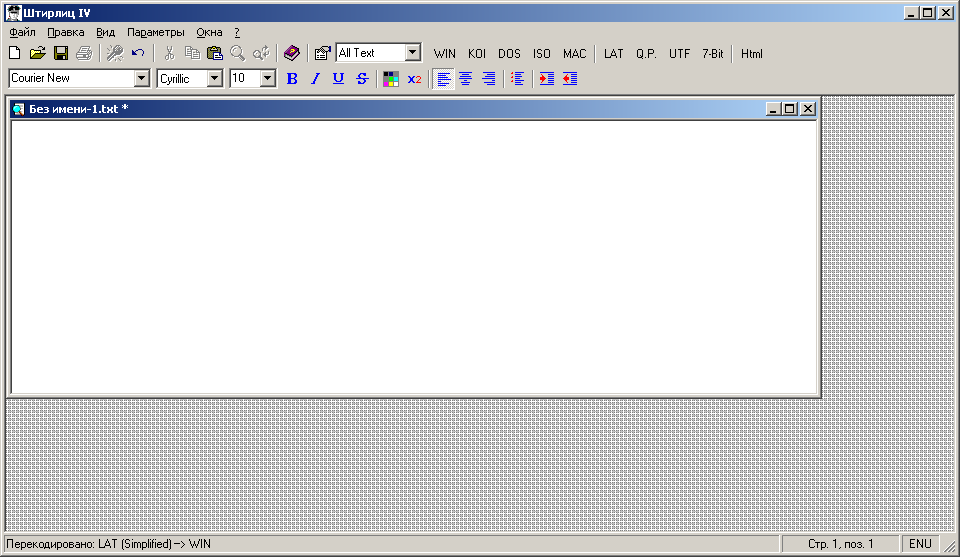Viewport: 960px width, 557px height.
Task: Open the Файл menu
Action: pyautogui.click(x=22, y=32)
